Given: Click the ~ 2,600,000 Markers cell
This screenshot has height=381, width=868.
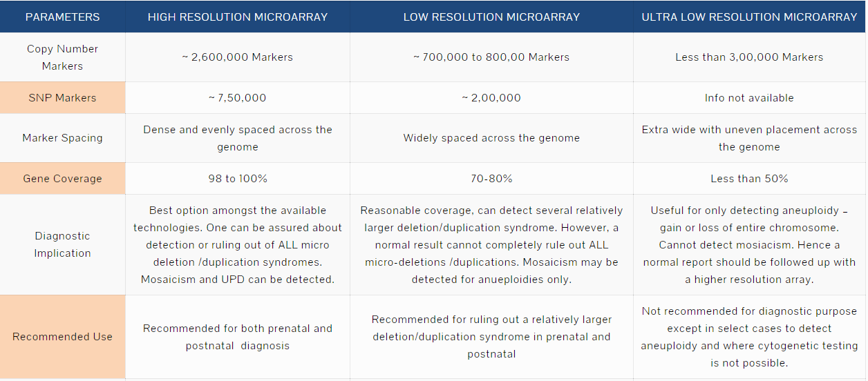Looking at the screenshot, I should pos(238,57).
